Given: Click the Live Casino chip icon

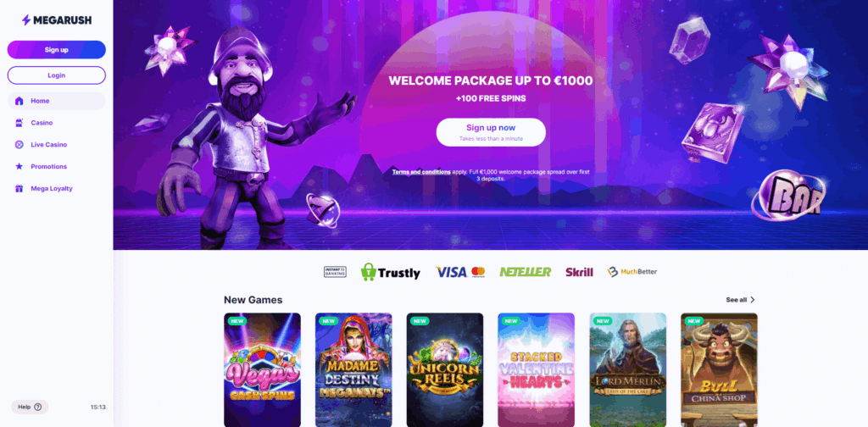Looking at the screenshot, I should coord(19,145).
